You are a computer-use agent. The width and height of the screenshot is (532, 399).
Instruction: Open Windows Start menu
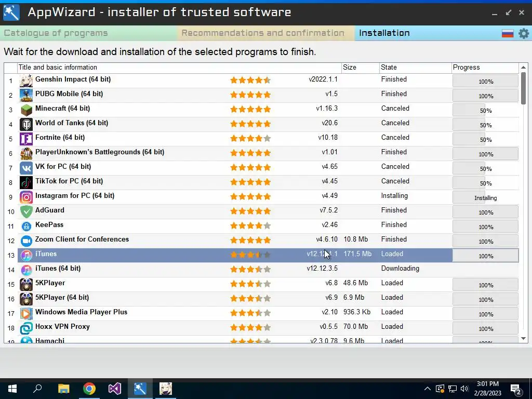(x=12, y=389)
